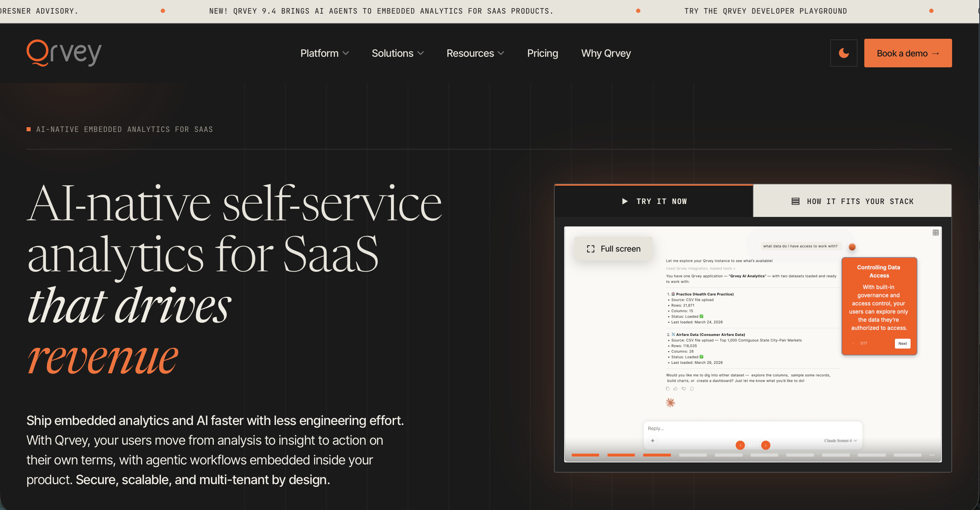Click the plus attachment button in reply box
Image resolution: width=980 pixels, height=510 pixels.
(652, 440)
